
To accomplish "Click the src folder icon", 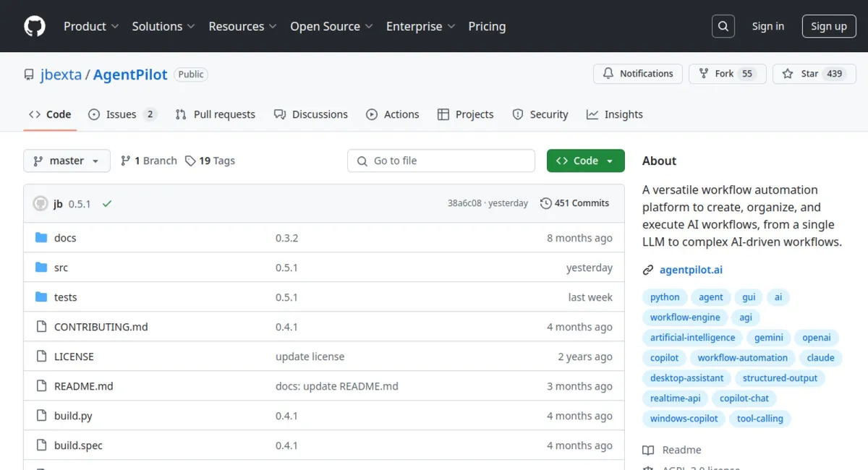I will tap(41, 268).
